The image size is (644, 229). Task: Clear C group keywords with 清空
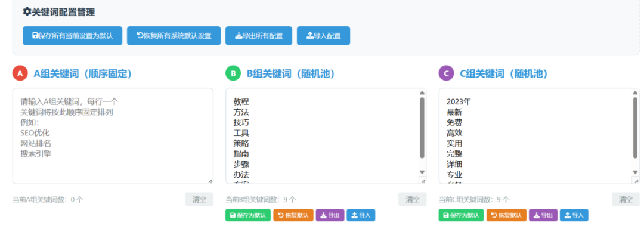pyautogui.click(x=626, y=199)
